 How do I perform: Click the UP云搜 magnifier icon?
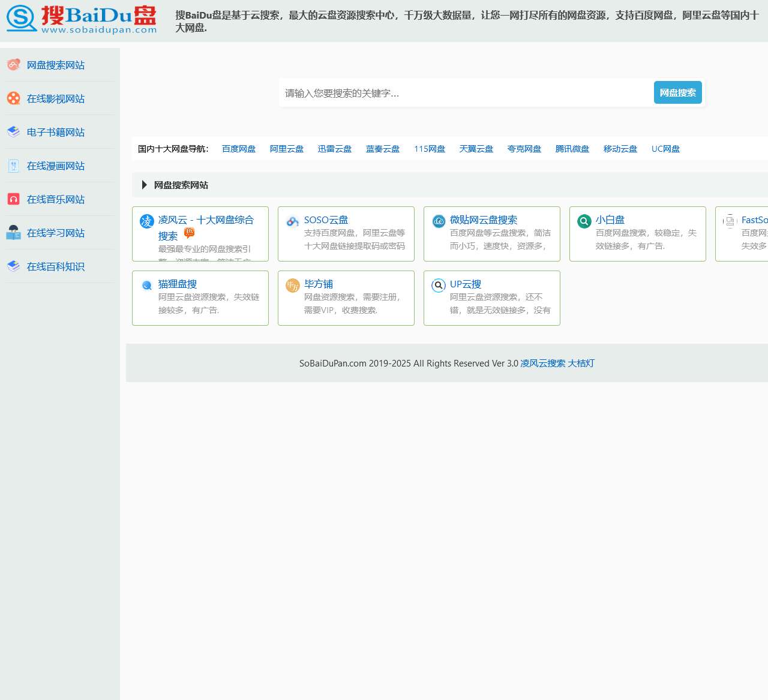[439, 286]
